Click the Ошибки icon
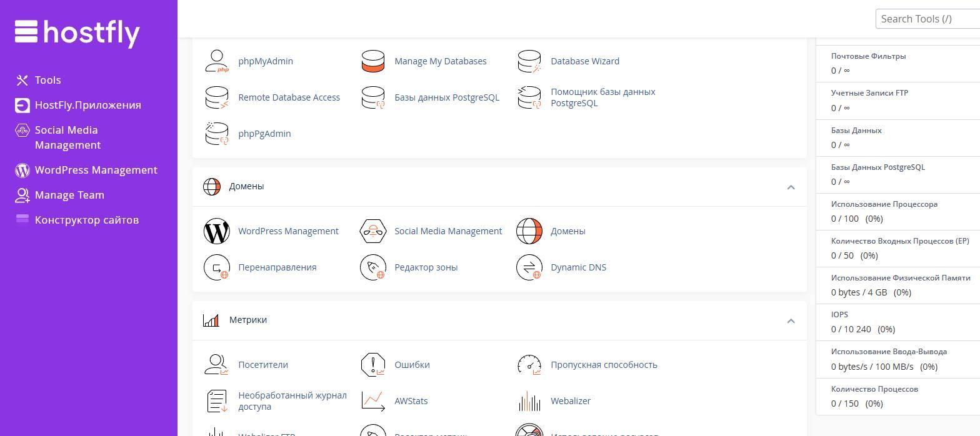Viewport: 980px width, 436px height. click(373, 365)
